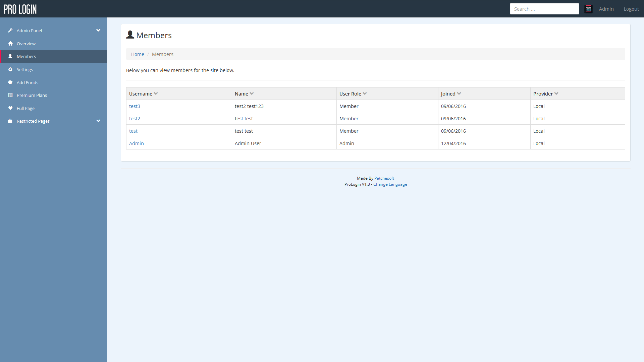This screenshot has width=644, height=362.
Task: Open the test3 user profile link
Action: point(135,106)
